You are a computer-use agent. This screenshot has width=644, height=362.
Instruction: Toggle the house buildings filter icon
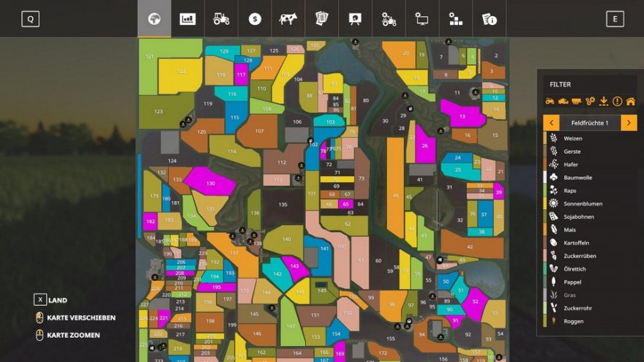pyautogui.click(x=630, y=101)
